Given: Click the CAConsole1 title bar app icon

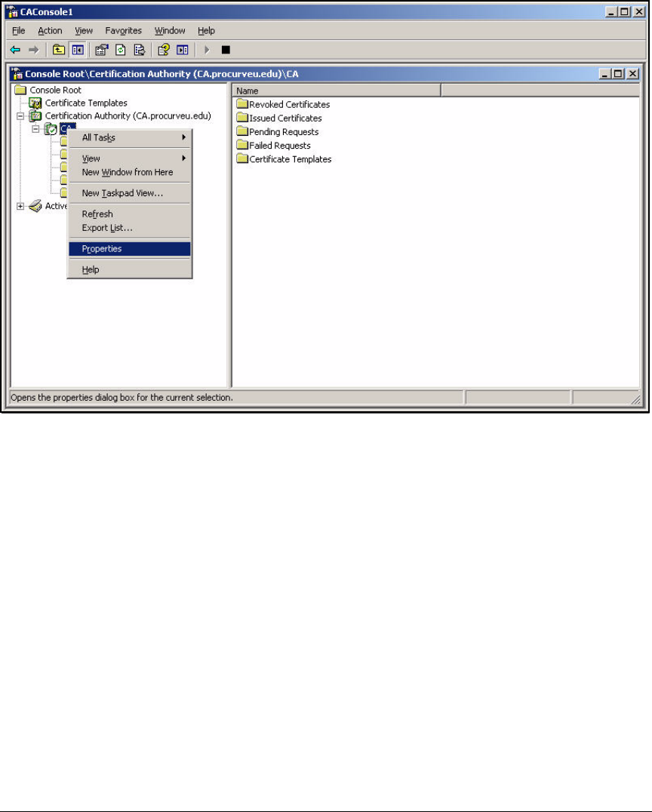Looking at the screenshot, I should point(12,11).
